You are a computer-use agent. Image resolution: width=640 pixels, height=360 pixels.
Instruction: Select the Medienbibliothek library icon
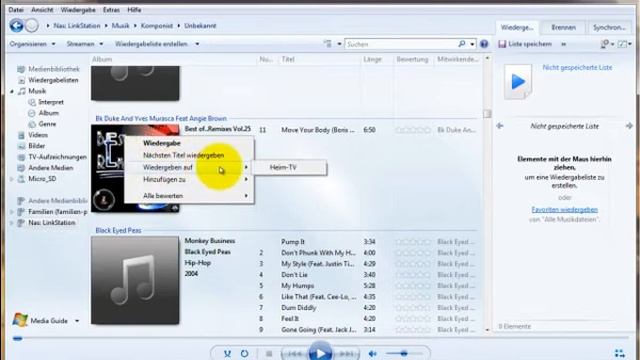tap(21, 69)
